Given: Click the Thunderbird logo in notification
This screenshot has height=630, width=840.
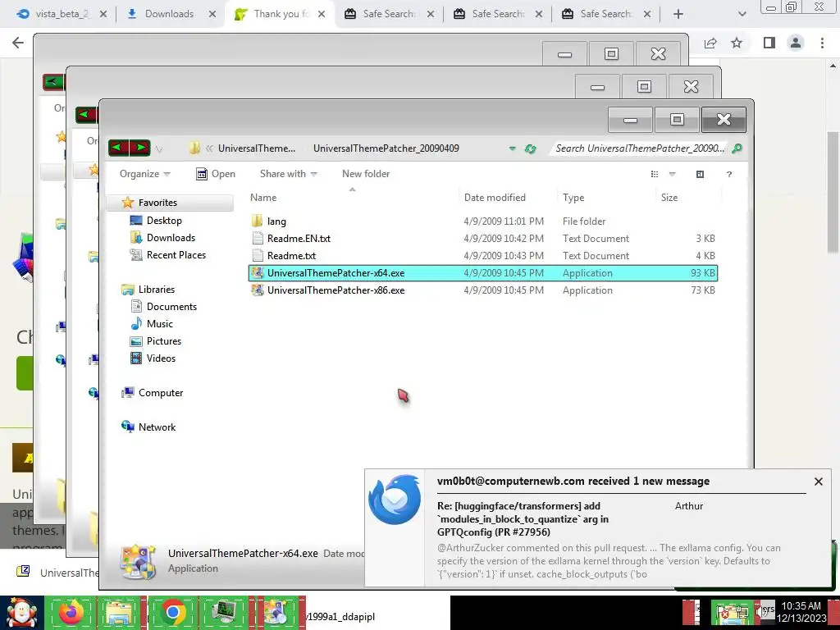Looking at the screenshot, I should tap(395, 500).
